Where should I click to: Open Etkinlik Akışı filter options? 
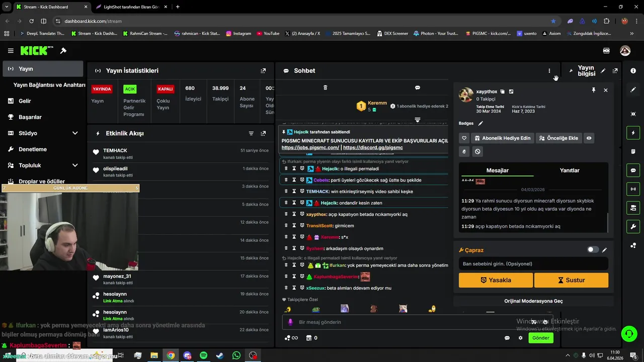(251, 133)
